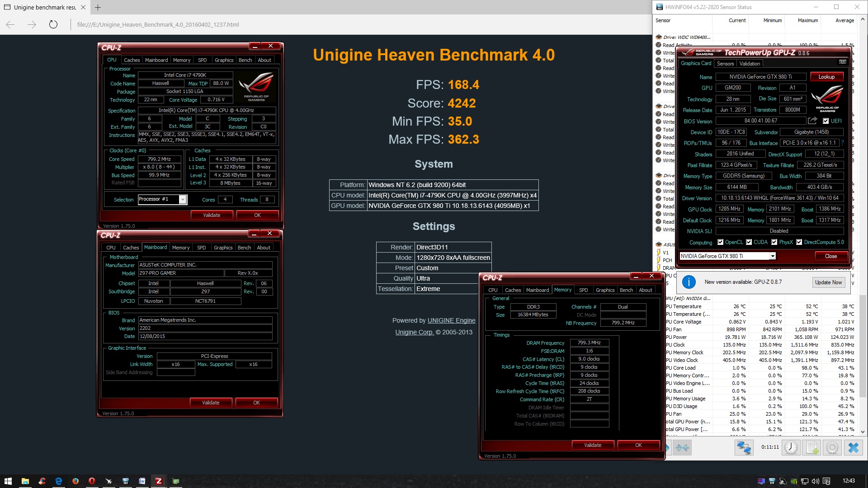Screen dimensions: 868x488
Task: Click the collapse arrows icon in HWiNFO
Action: 682,447
